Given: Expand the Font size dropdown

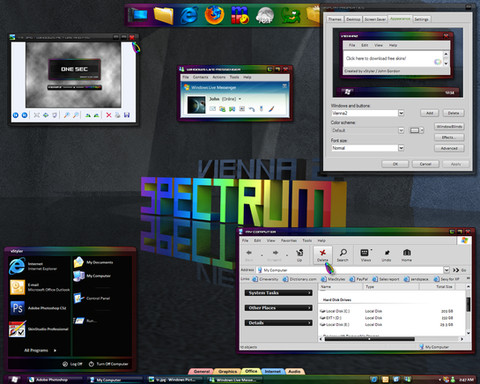Looking at the screenshot, I should pyautogui.click(x=401, y=148).
